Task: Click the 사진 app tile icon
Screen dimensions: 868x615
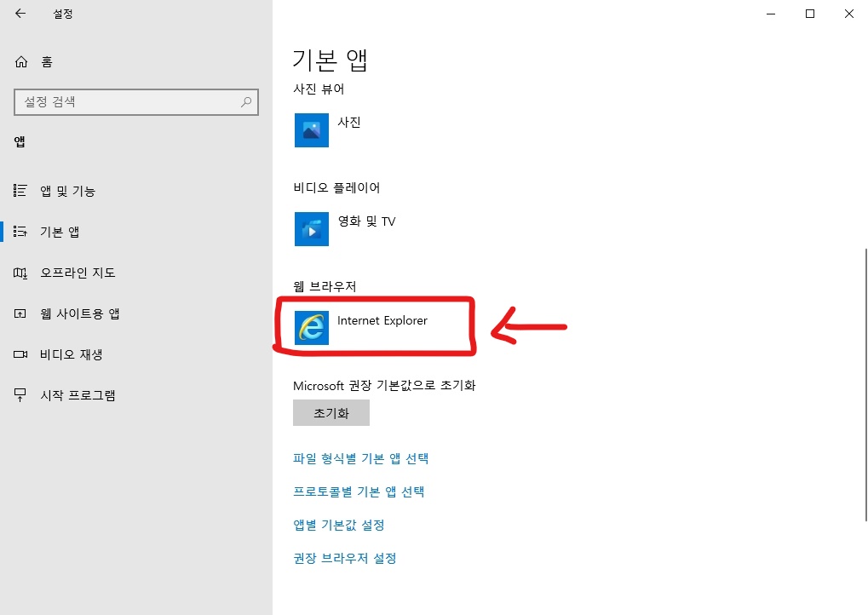Action: tap(312, 130)
